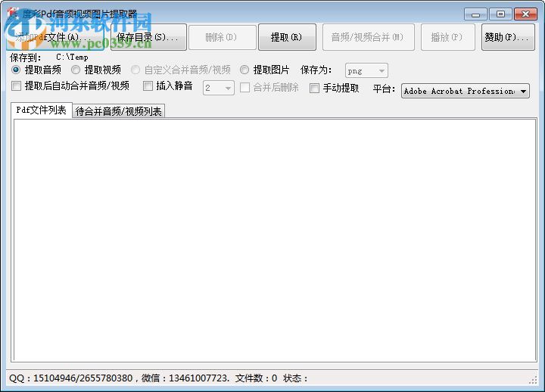Image resolution: width=545 pixels, height=392 pixels.
Task: Expand the Adobe Acrobat platform dropdown
Action: coord(465,91)
